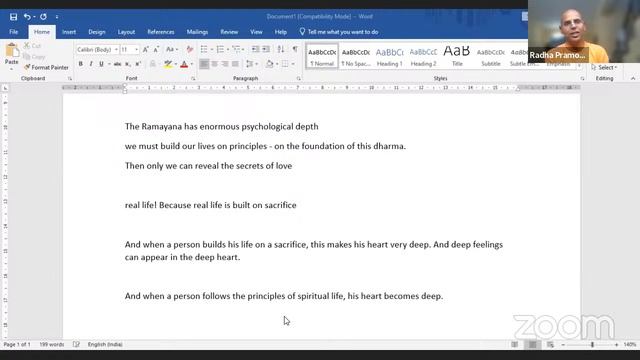Apply the Normal style
This screenshot has width=640, height=360.
pos(322,56)
